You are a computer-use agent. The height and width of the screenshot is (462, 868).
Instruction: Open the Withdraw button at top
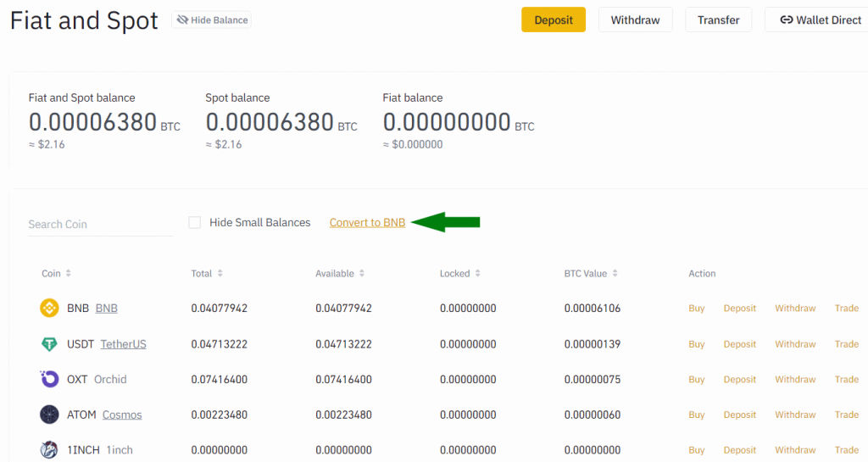635,19
